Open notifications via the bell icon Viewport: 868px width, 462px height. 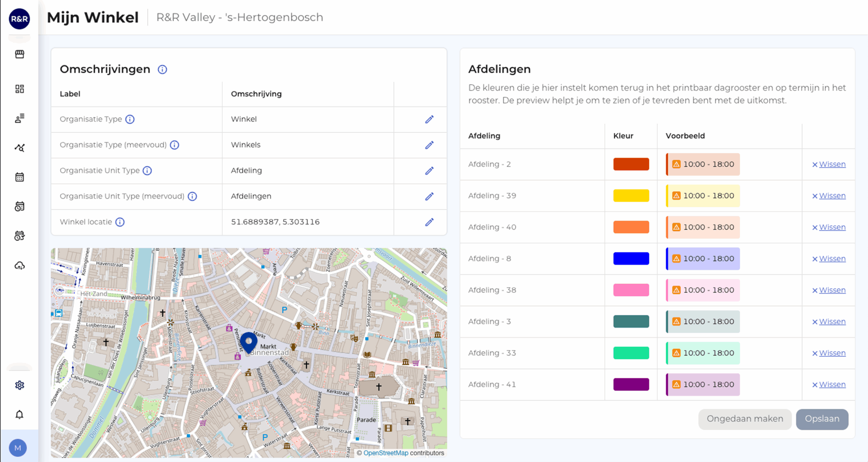[19, 414]
